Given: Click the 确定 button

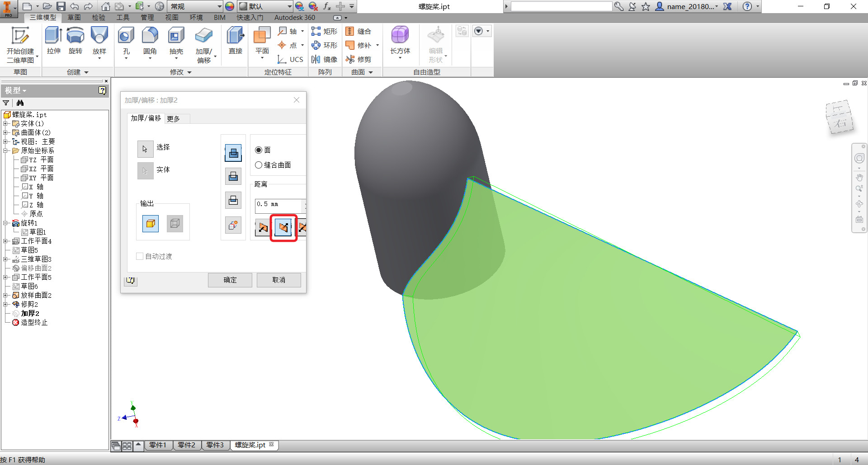Looking at the screenshot, I should click(230, 280).
